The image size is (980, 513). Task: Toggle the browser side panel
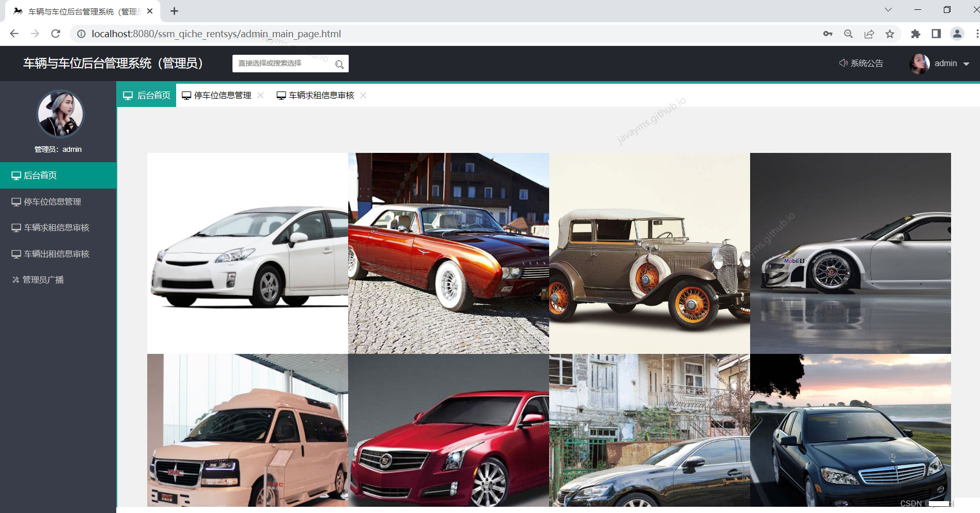point(936,34)
